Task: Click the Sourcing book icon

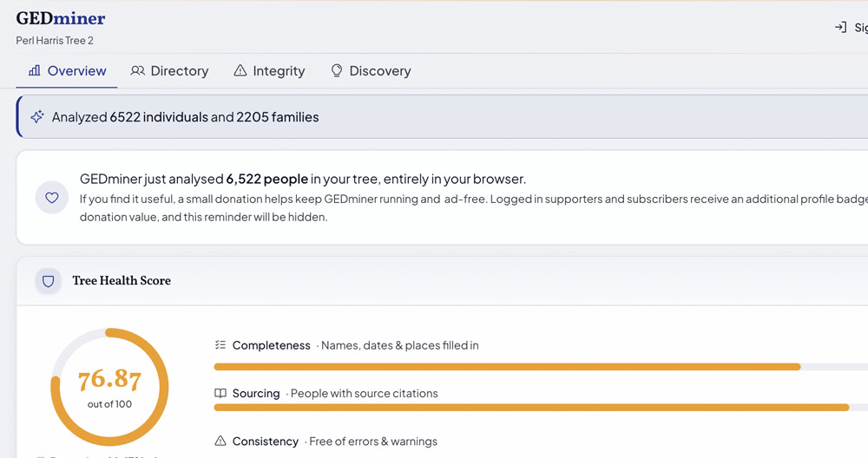Action: 220,393
